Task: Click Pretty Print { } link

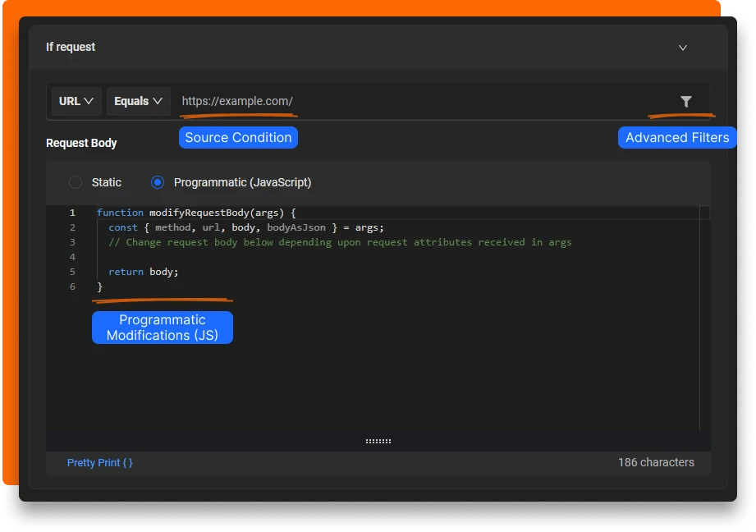Action: pos(100,462)
